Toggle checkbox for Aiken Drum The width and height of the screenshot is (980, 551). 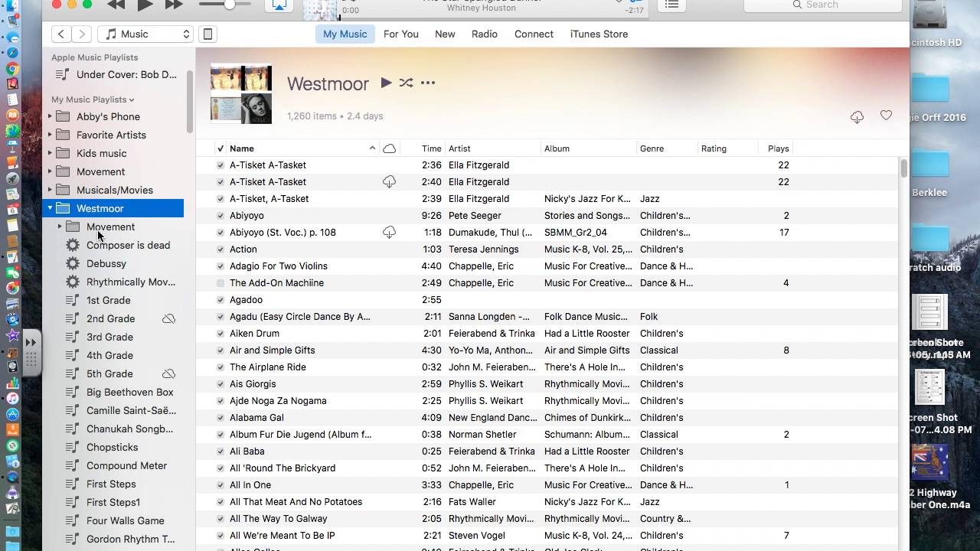coord(220,334)
